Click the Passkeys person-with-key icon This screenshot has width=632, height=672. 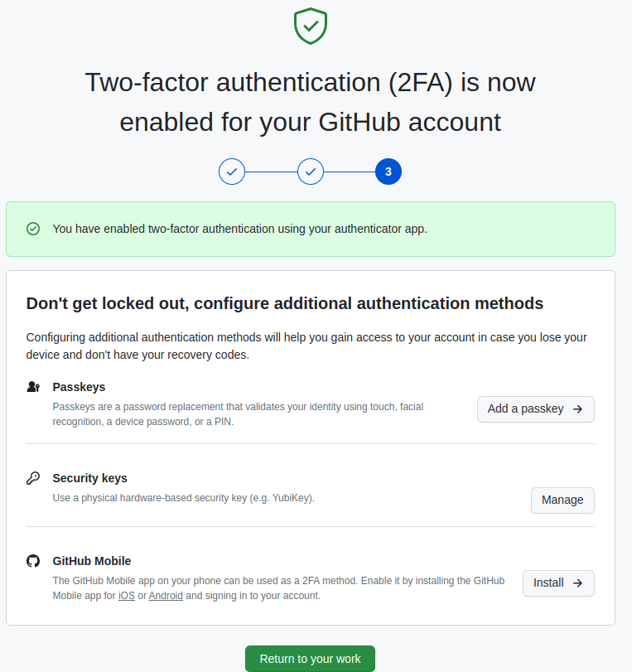33,386
